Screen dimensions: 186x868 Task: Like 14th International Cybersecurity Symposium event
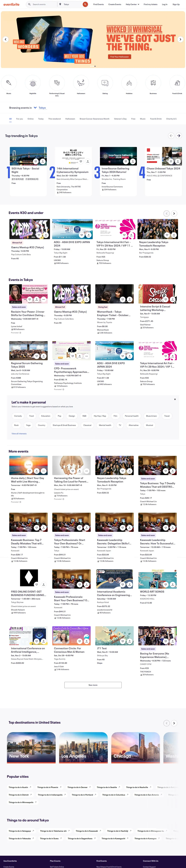click(x=81, y=161)
